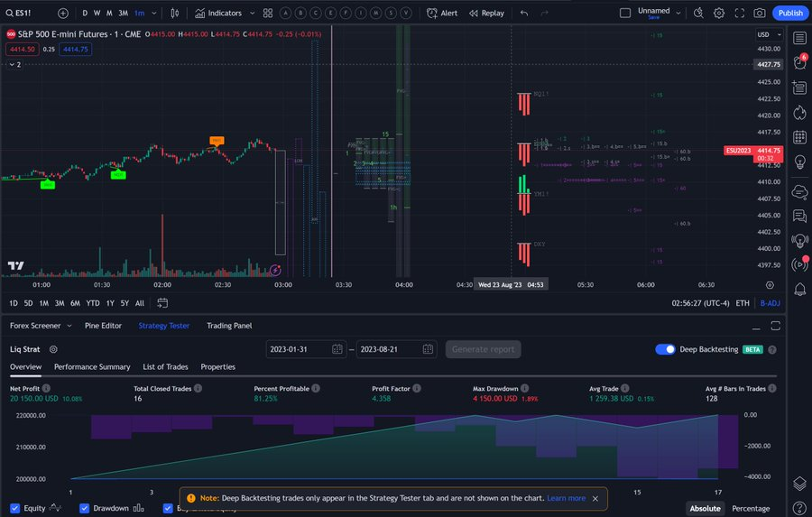Dismiss the Deep Backtesting note

point(595,498)
